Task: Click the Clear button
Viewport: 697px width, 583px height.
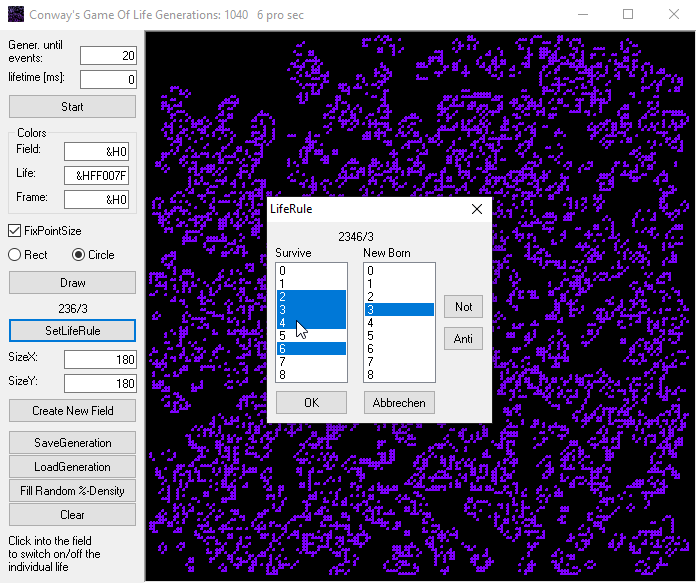Action: click(72, 515)
